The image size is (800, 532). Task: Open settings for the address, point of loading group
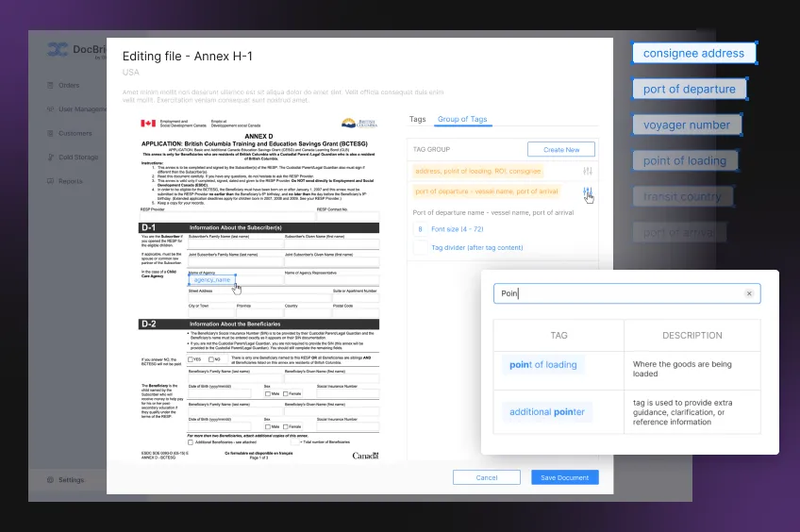[x=588, y=171]
